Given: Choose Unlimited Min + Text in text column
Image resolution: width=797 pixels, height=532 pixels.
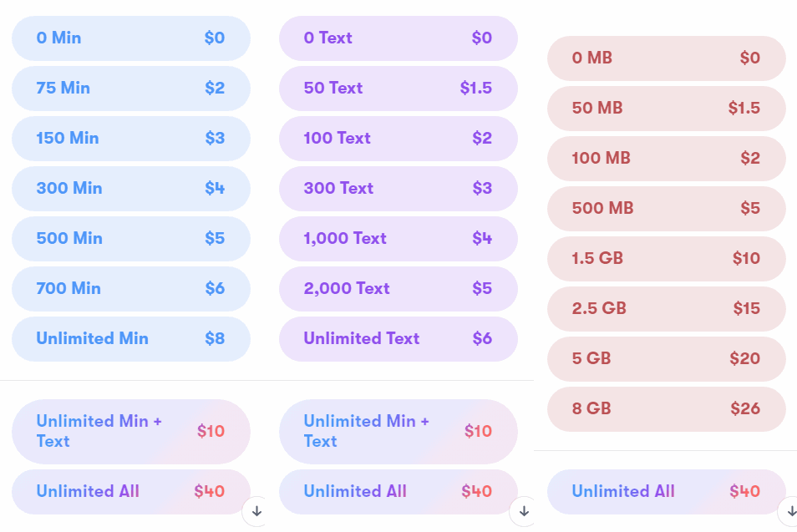Looking at the screenshot, I should coord(398,432).
